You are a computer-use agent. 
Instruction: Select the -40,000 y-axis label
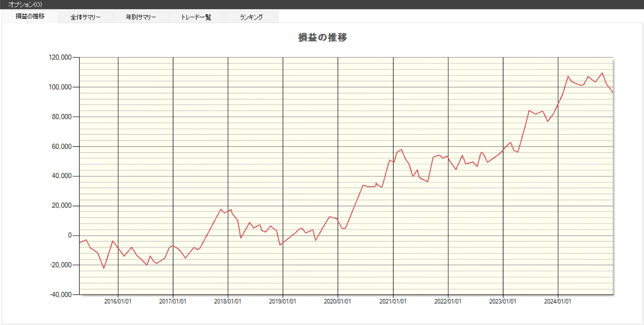[61, 294]
